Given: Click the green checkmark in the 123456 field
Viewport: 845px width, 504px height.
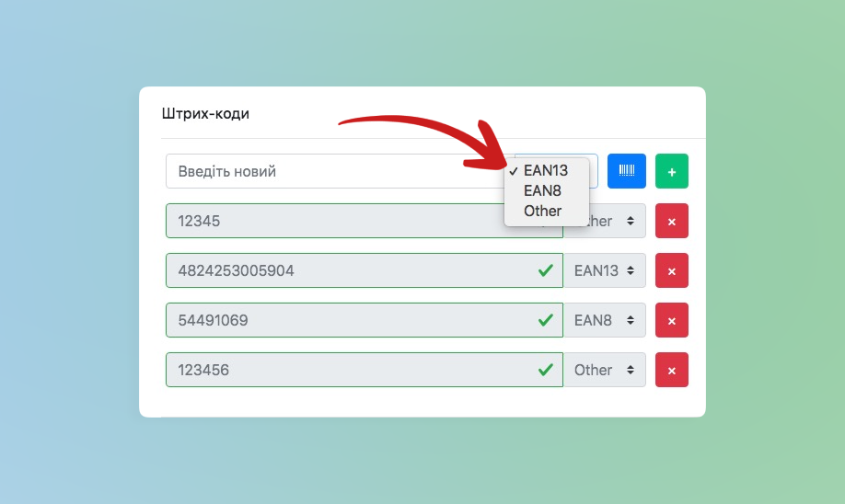Looking at the screenshot, I should click(545, 370).
